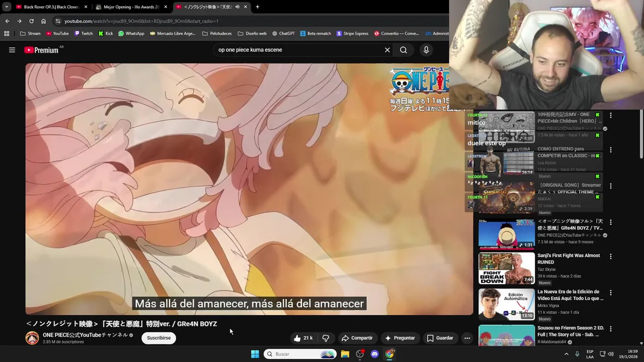Open the Sousou no Frieren Season 2 ED title
Viewport: 644px width, 362px height.
[571, 331]
